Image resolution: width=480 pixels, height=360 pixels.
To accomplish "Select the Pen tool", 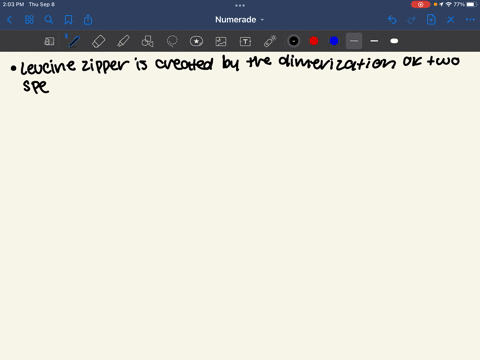I will coord(74,41).
